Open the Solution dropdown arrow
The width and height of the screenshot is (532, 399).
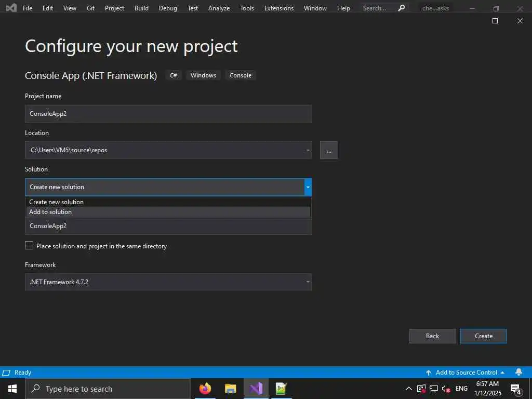[308, 187]
